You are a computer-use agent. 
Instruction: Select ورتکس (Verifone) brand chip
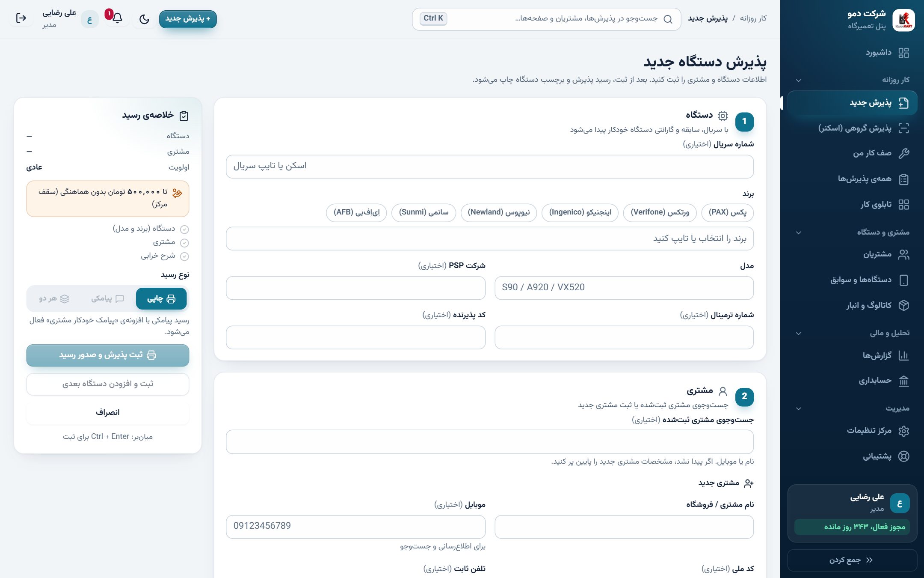click(660, 212)
